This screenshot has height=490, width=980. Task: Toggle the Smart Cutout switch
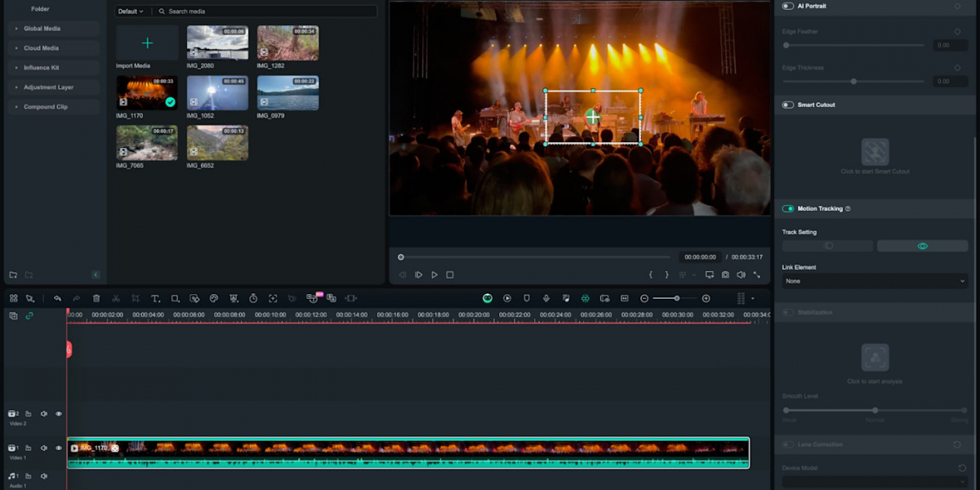(x=788, y=105)
